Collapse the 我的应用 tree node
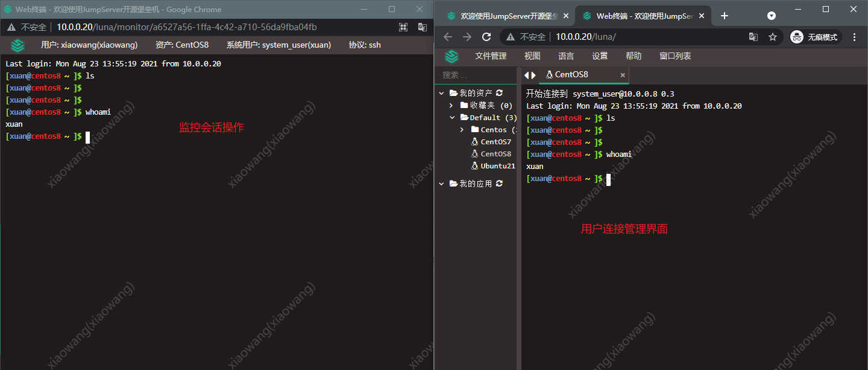The image size is (868, 370). point(441,183)
